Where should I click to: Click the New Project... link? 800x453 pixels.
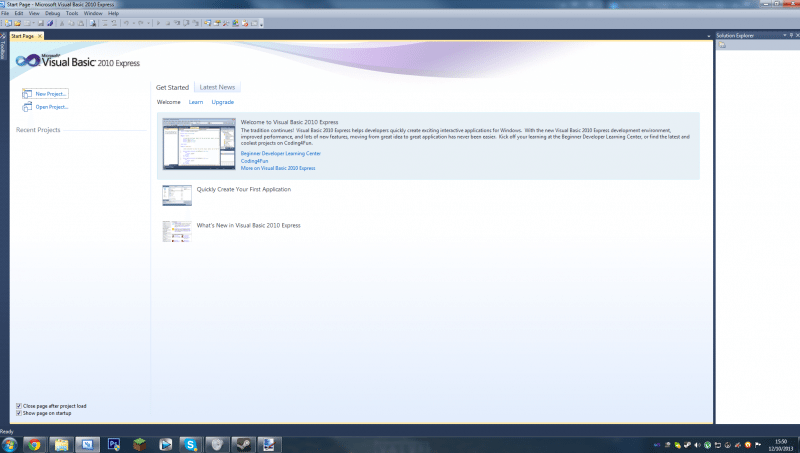click(51, 94)
